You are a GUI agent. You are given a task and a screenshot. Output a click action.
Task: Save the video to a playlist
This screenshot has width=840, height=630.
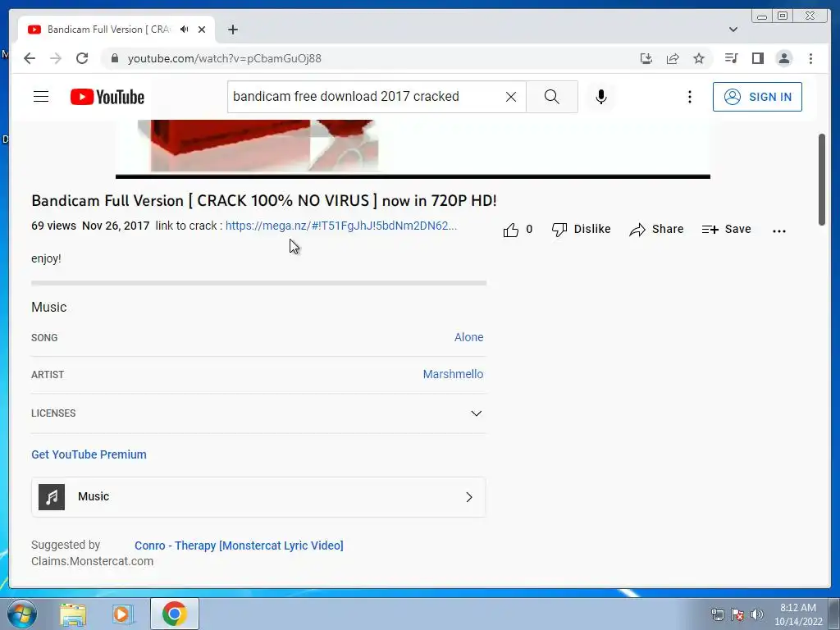(x=727, y=230)
